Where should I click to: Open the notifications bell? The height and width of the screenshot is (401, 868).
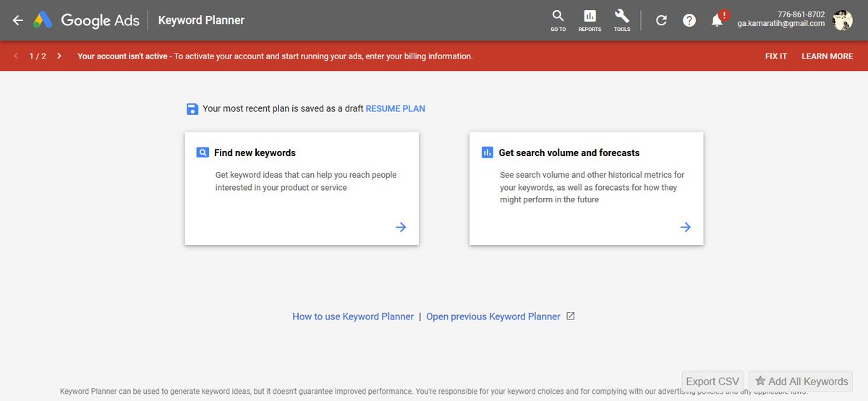(x=718, y=20)
